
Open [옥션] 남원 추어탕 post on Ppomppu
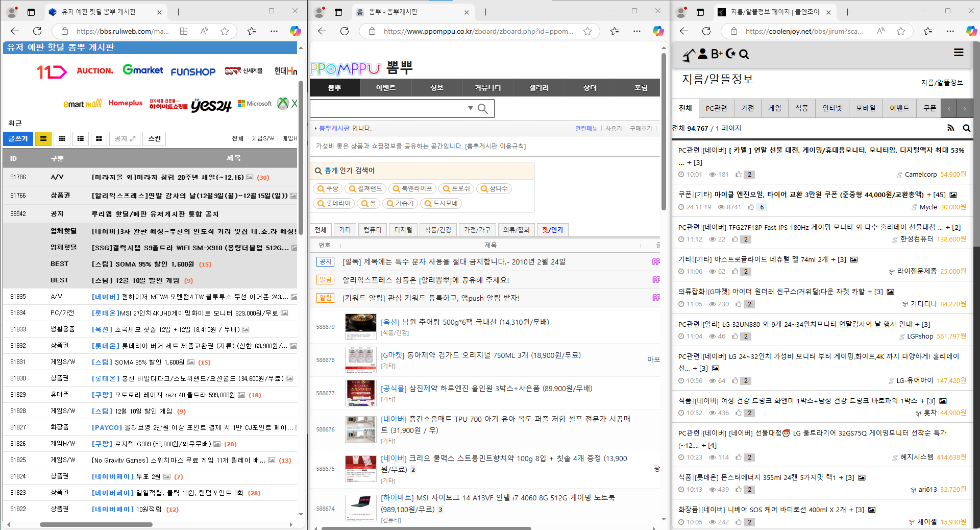[x=465, y=322]
